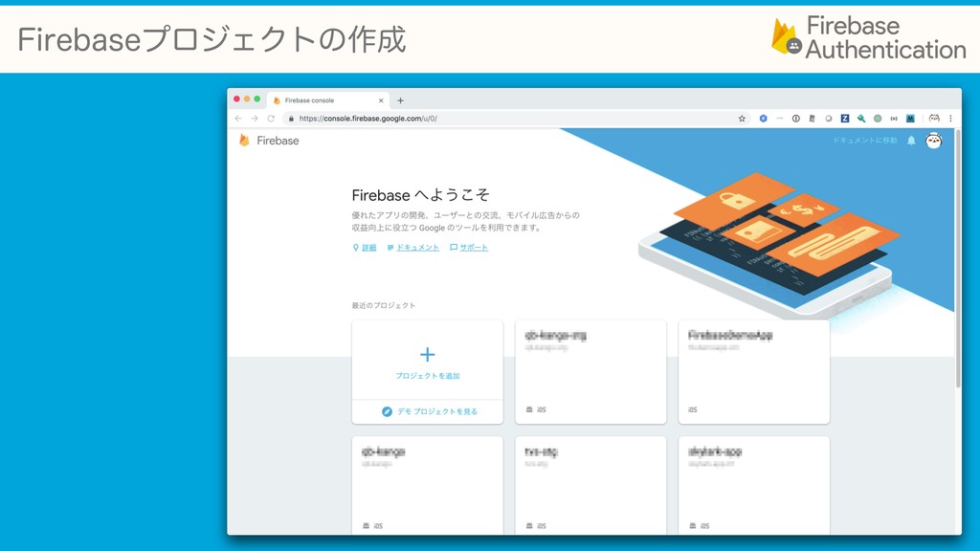
Task: Open the notifications bell icon
Action: pyautogui.click(x=911, y=141)
